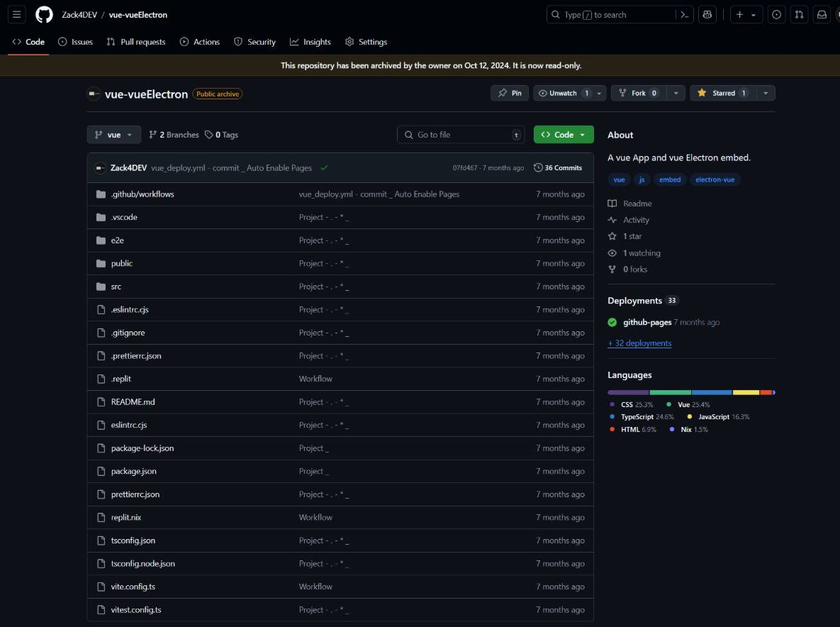Open the .gitignore file

pyautogui.click(x=128, y=332)
